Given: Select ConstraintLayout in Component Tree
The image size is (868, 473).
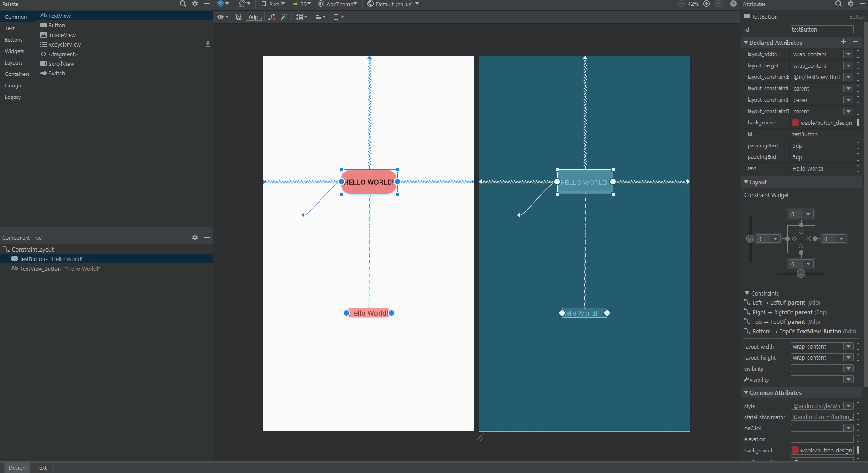Looking at the screenshot, I should click(28, 249).
